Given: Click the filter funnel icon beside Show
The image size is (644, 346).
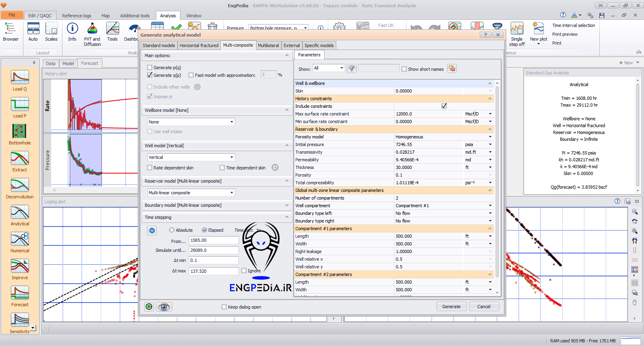Looking at the screenshot, I should (x=352, y=68).
